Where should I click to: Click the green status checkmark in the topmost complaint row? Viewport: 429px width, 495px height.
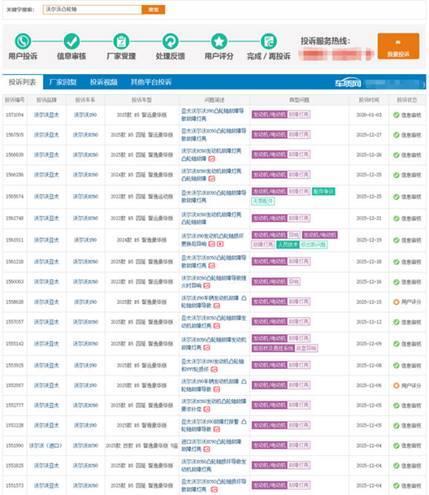click(x=396, y=115)
